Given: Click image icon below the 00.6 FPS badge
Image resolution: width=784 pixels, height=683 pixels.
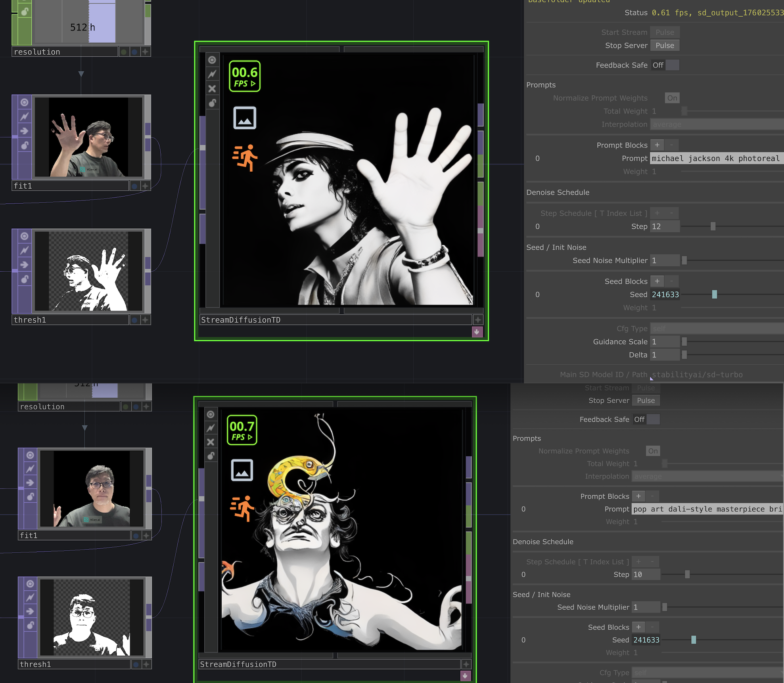Looking at the screenshot, I should point(245,118).
